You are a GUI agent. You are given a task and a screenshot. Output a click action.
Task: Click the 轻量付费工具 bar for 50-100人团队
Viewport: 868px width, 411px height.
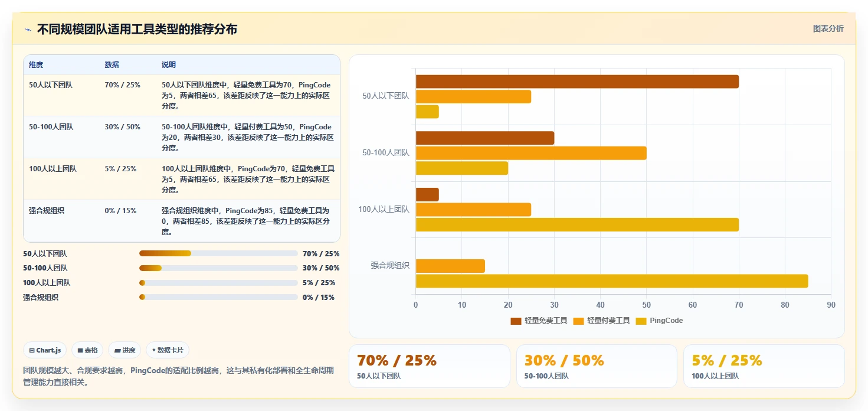[x=531, y=153]
